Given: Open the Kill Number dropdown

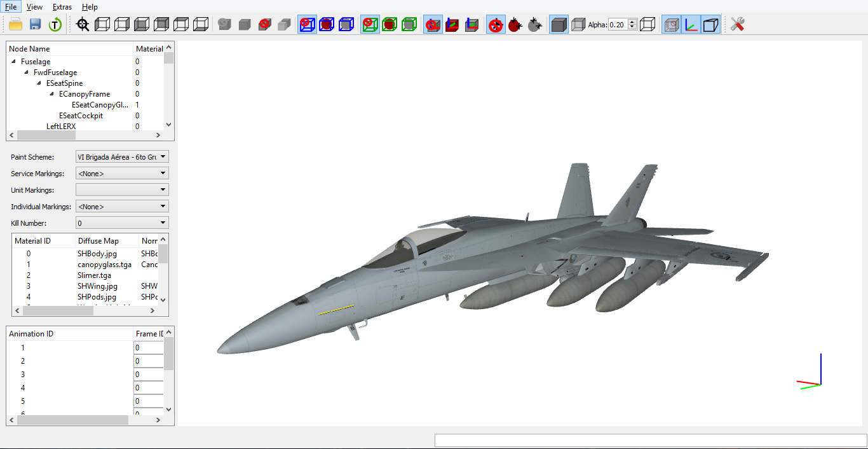Looking at the screenshot, I should point(122,223).
